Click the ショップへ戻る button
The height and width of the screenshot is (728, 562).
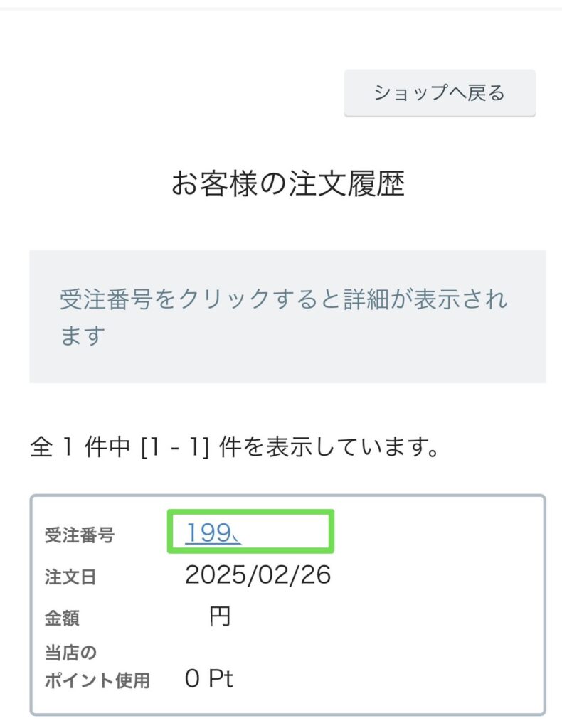pos(439,93)
